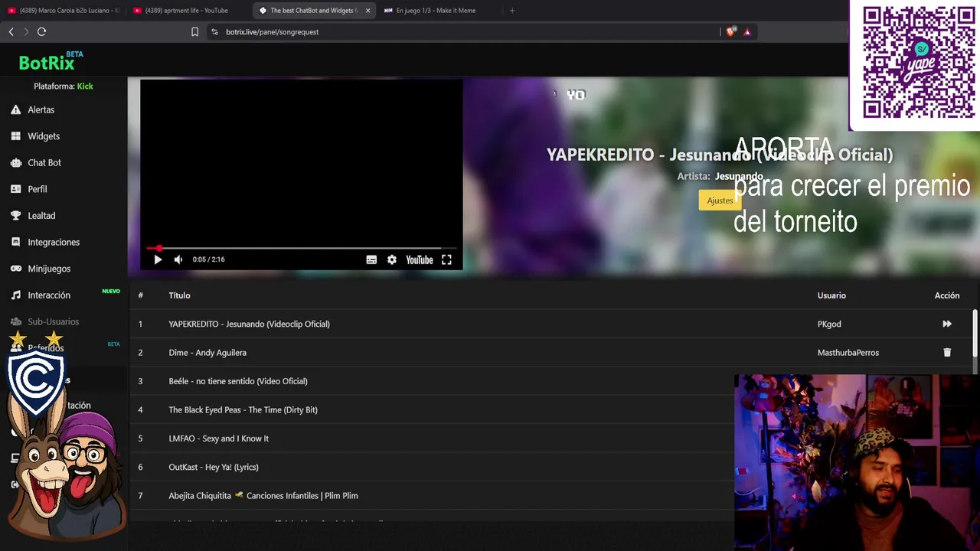Skip the YAPEKREDITO song

[x=947, y=324]
